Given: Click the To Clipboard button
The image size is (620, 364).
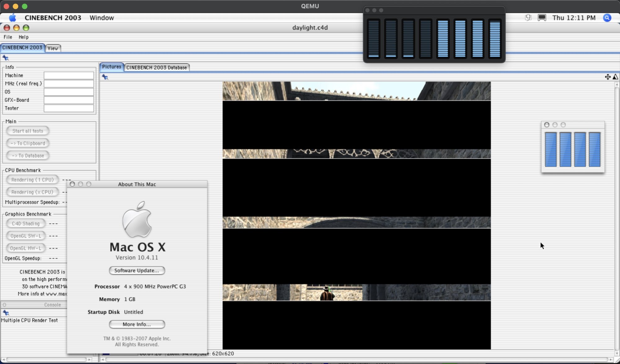Looking at the screenshot, I should (28, 143).
